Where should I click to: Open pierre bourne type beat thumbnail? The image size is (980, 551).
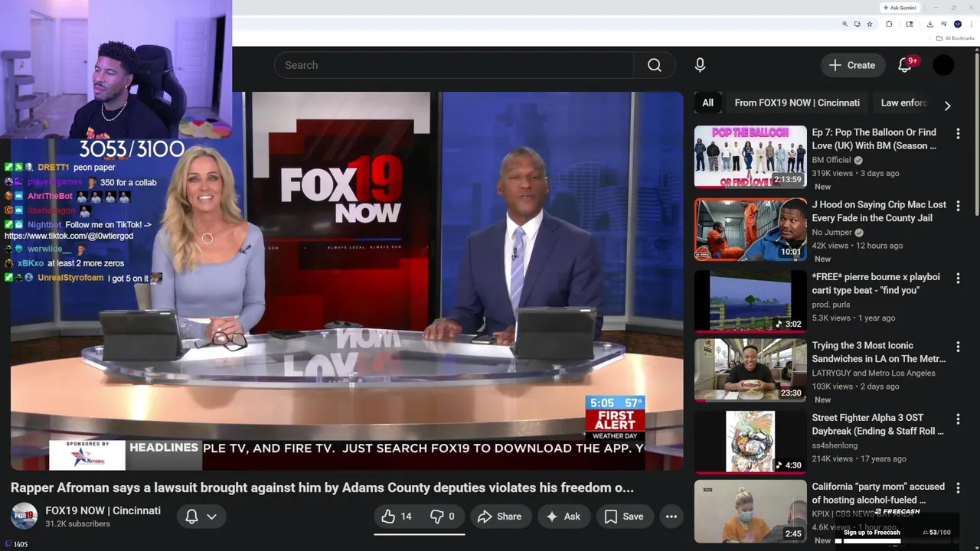tap(750, 302)
